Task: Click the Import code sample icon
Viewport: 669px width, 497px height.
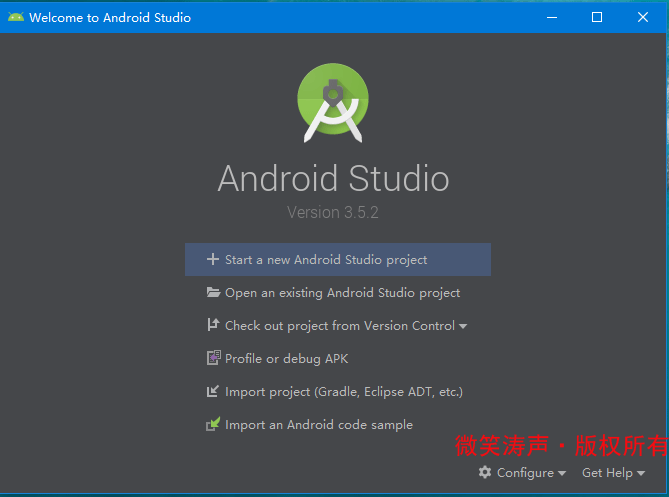Action: 213,424
